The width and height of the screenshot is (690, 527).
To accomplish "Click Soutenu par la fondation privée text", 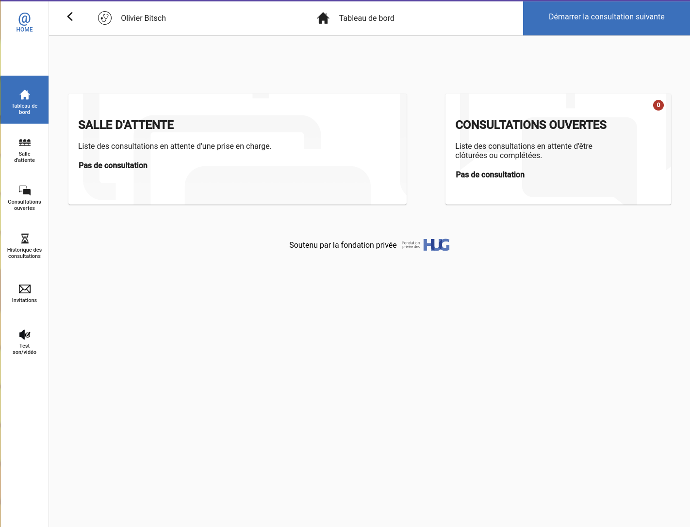I will click(343, 245).
